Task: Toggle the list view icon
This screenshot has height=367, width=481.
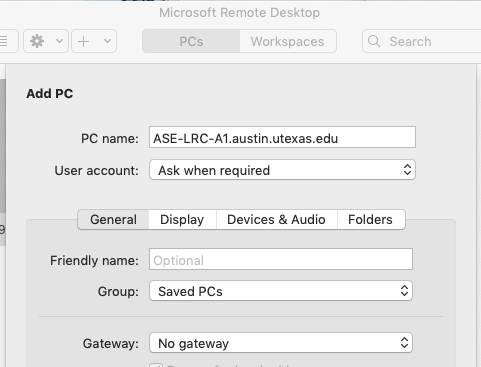Action: (5, 41)
